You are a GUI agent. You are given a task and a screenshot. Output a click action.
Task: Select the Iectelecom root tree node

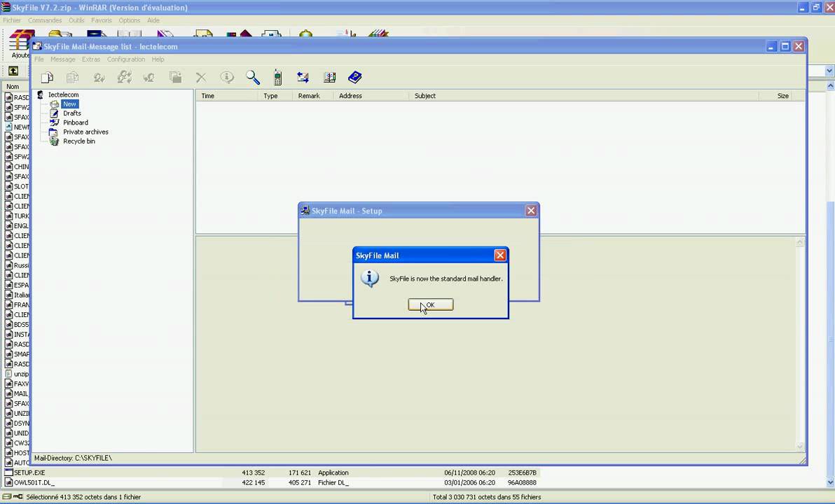pyautogui.click(x=63, y=94)
